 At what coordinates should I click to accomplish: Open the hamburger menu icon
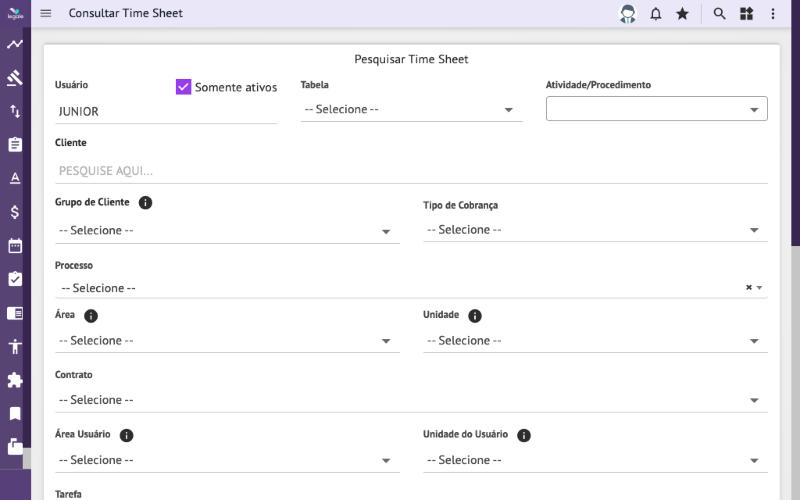pos(46,13)
